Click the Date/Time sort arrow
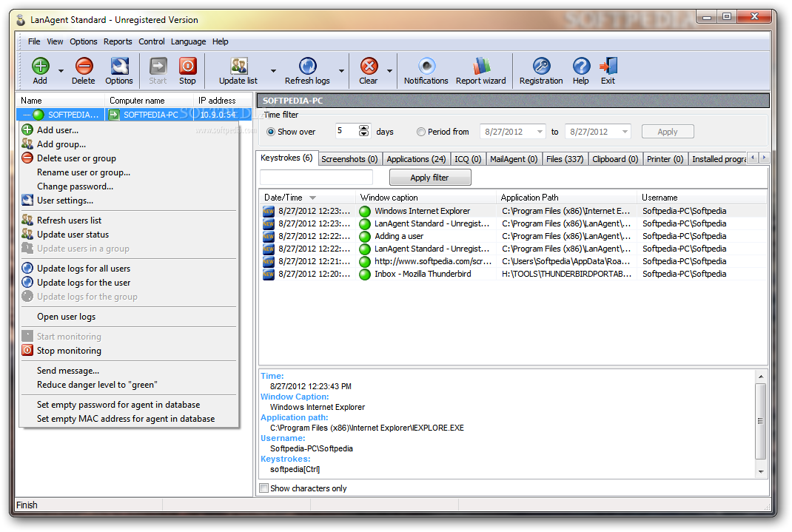This screenshot has height=532, width=792. [312, 198]
